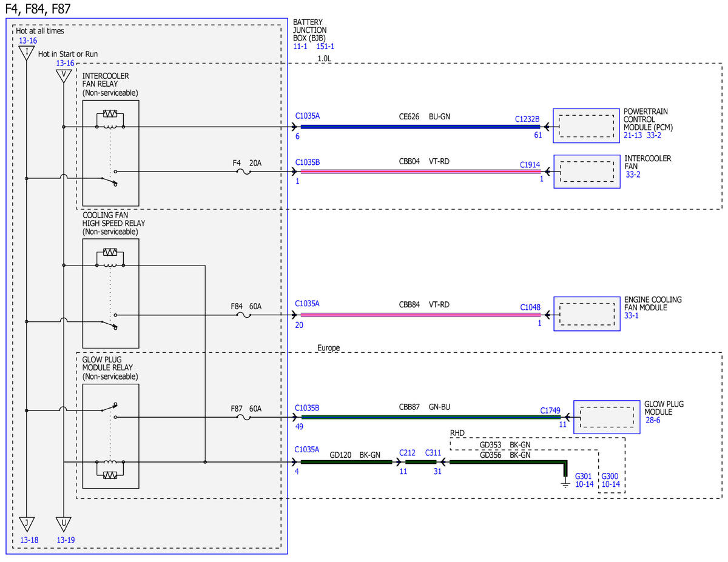
Task: Click the COOLING FAN HIGH SPEED RELAY label
Action: (113, 219)
